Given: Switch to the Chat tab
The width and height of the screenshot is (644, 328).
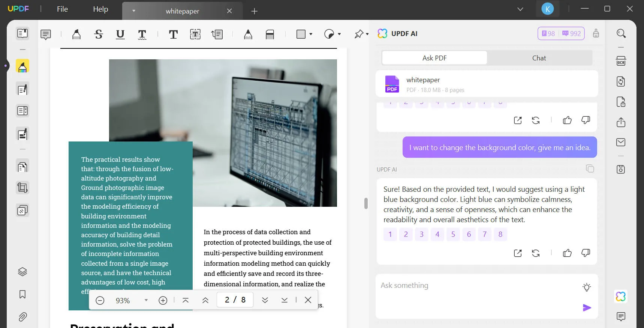Looking at the screenshot, I should tap(539, 58).
